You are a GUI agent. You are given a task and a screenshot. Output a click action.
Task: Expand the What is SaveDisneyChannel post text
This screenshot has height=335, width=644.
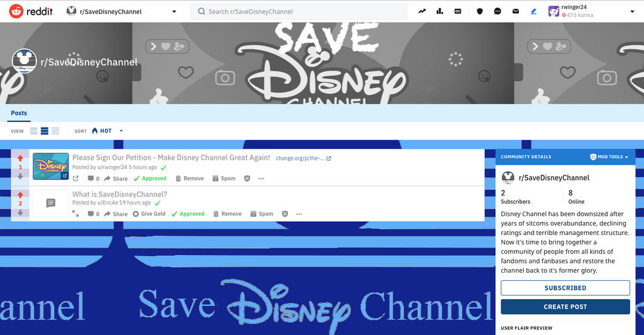[x=75, y=214]
